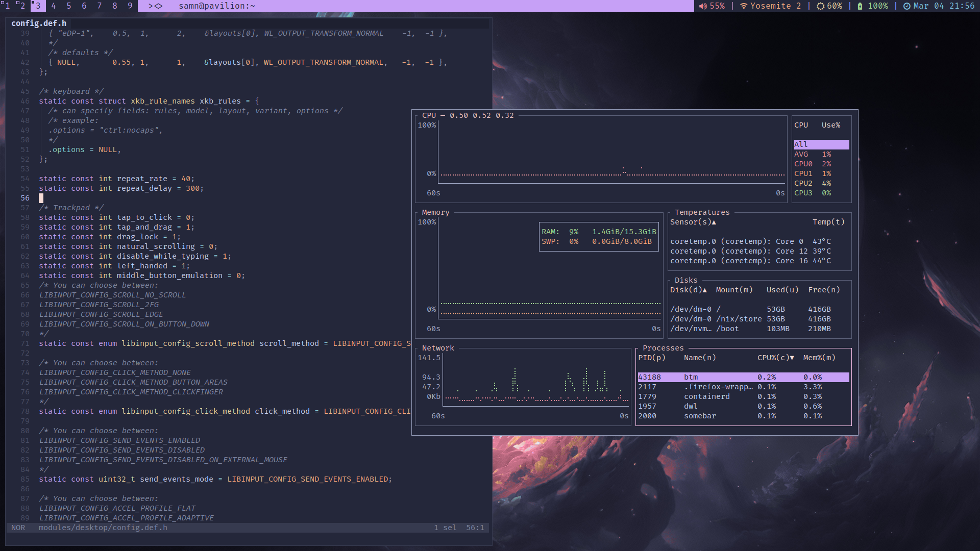Viewport: 980px width, 551px height.
Task: Click the window title samn@pavilion:~
Action: point(217,6)
